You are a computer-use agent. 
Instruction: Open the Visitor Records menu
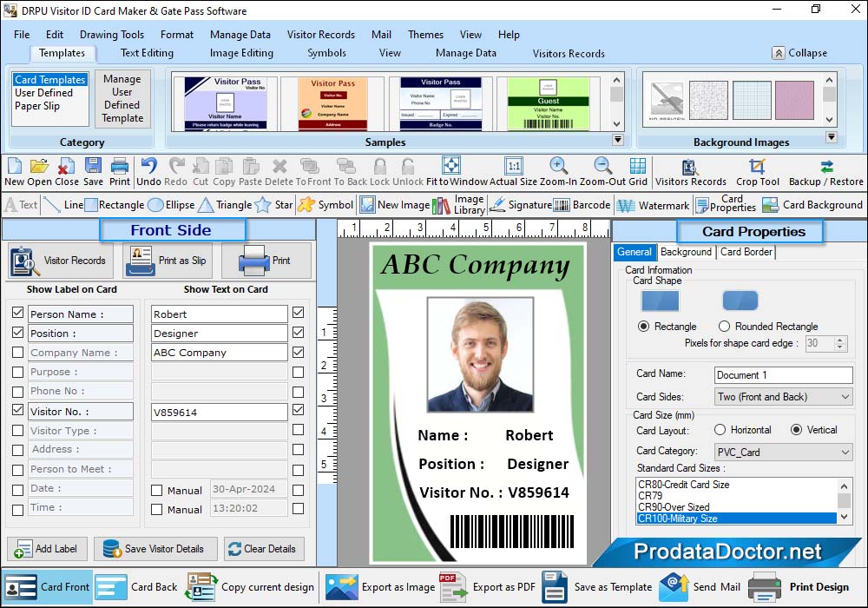click(321, 35)
